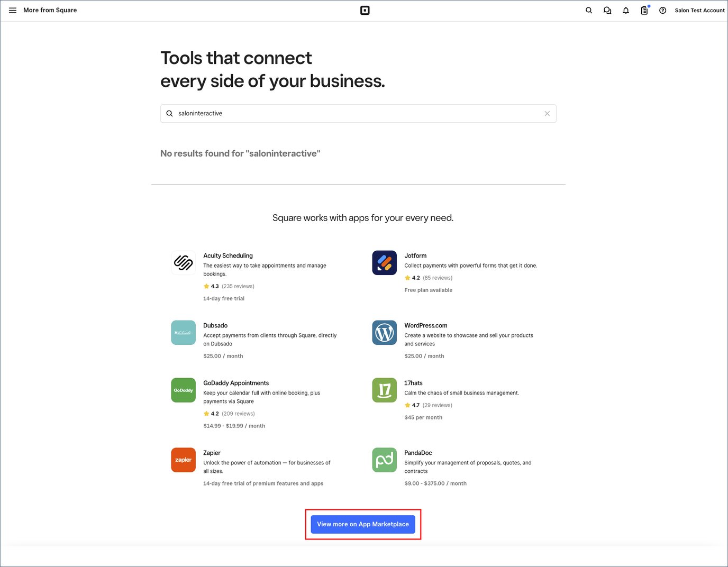Click View more on App Marketplace
728x567 pixels.
[363, 524]
